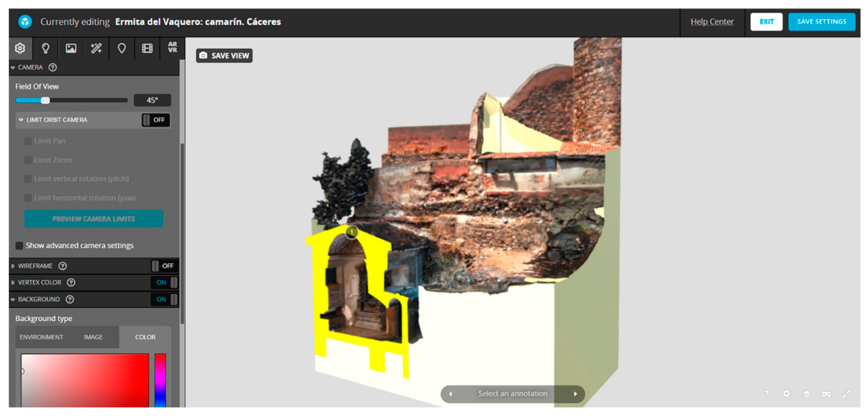Click the Sketchfab logo icon

click(x=25, y=22)
